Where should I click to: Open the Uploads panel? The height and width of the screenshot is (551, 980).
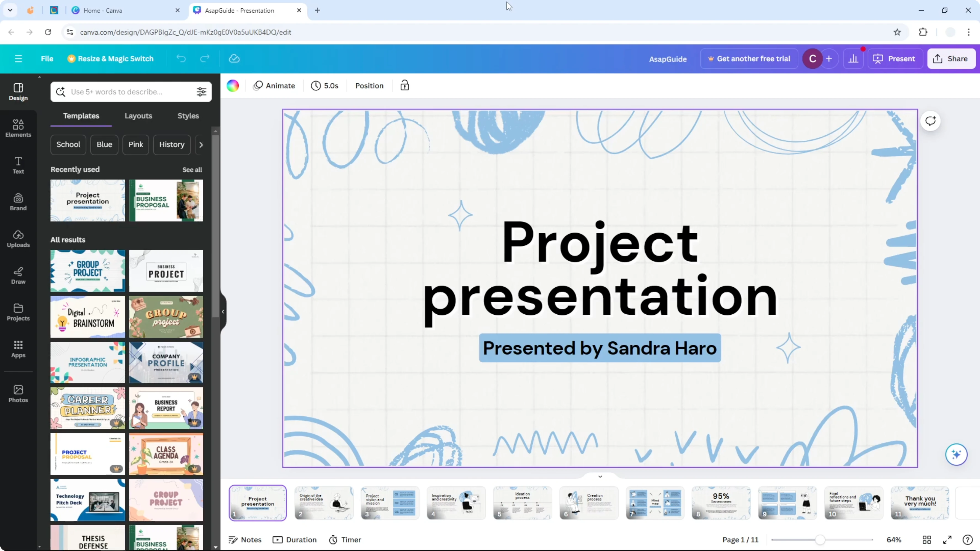pyautogui.click(x=18, y=239)
